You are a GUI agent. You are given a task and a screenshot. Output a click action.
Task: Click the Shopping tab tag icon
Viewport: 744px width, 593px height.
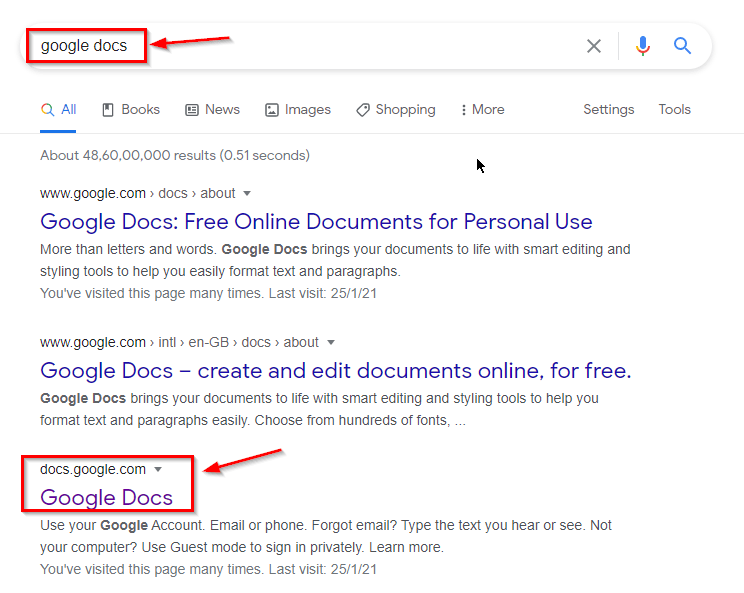pyautogui.click(x=363, y=110)
